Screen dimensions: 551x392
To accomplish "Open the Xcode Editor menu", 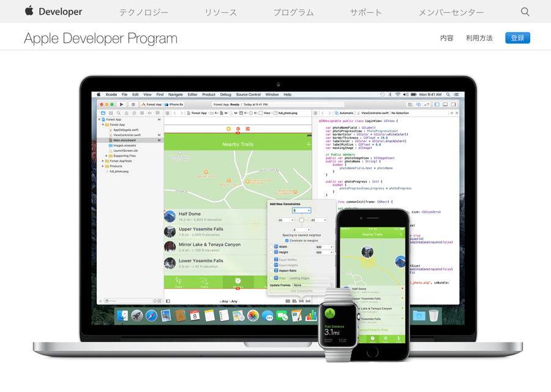I will click(193, 94).
